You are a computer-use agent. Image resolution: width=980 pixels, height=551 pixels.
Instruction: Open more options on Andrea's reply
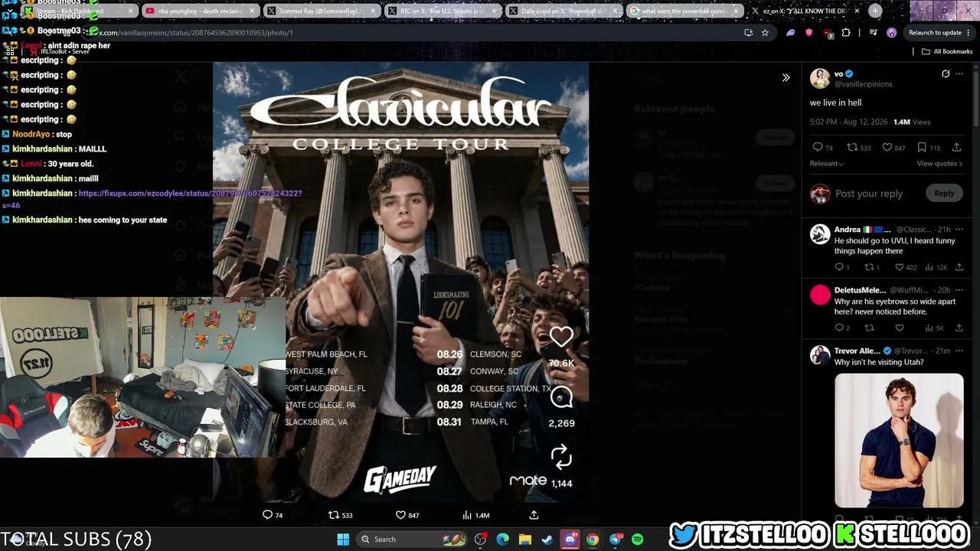click(x=959, y=229)
